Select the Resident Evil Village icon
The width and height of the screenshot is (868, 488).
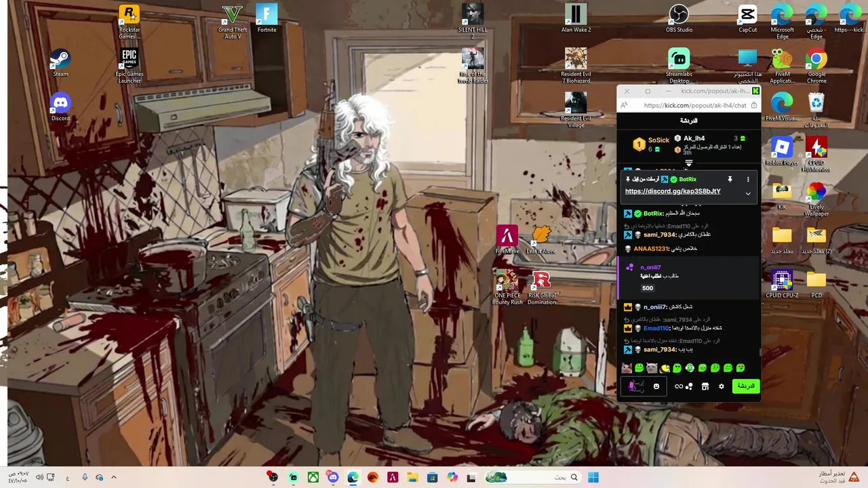[x=576, y=110]
